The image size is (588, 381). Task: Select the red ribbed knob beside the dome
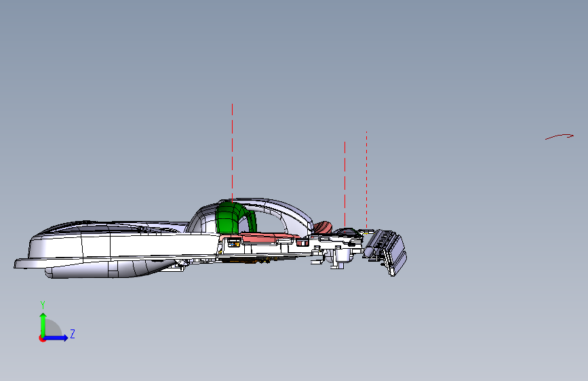pyautogui.click(x=324, y=227)
